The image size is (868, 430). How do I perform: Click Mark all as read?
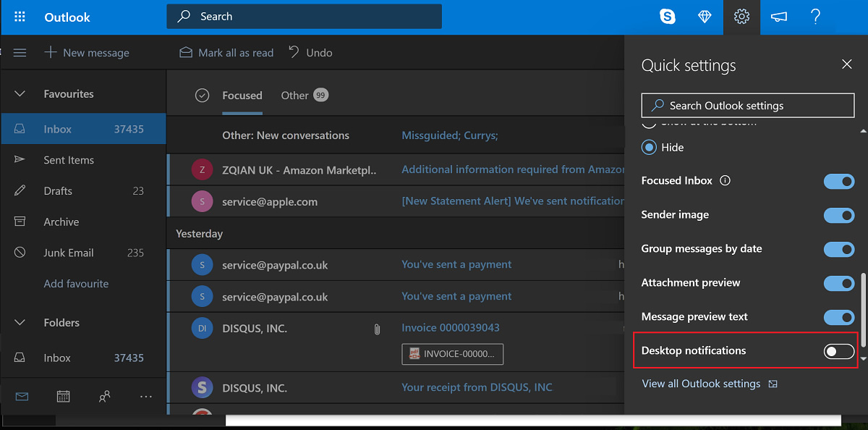coord(227,52)
